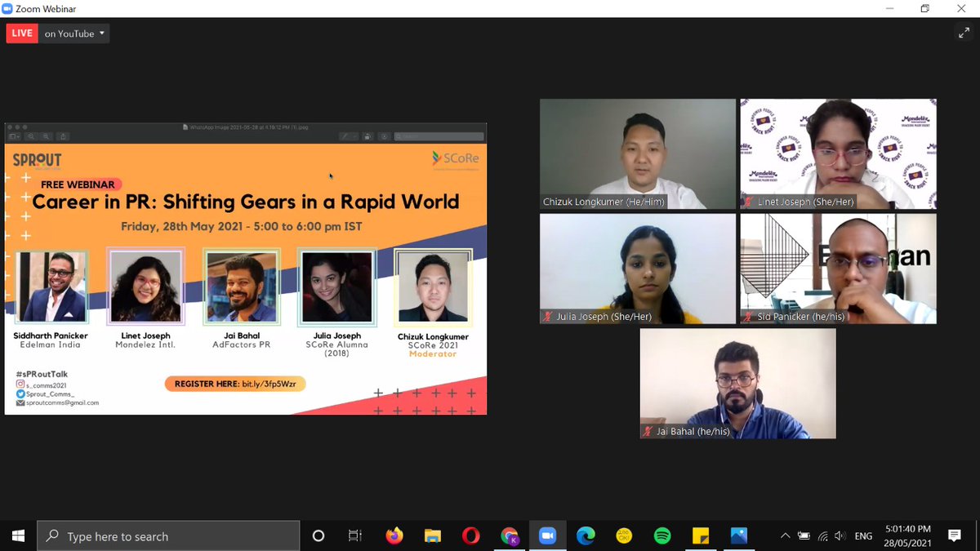Click the ENG input language indicator

[x=863, y=536]
